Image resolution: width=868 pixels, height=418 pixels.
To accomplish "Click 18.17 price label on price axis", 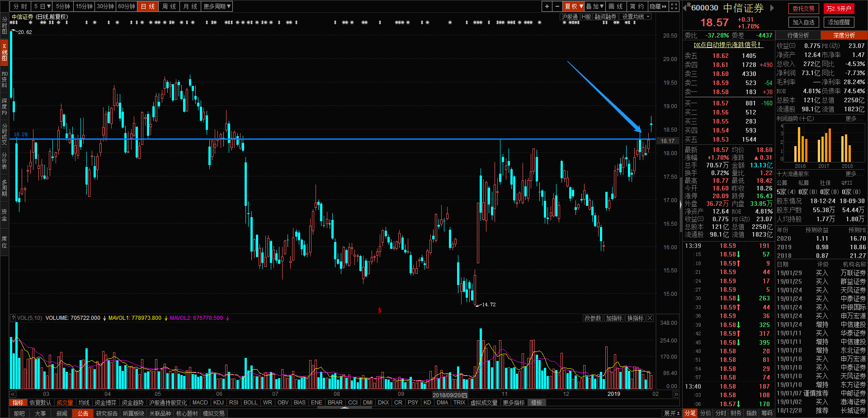I will pos(667,141).
